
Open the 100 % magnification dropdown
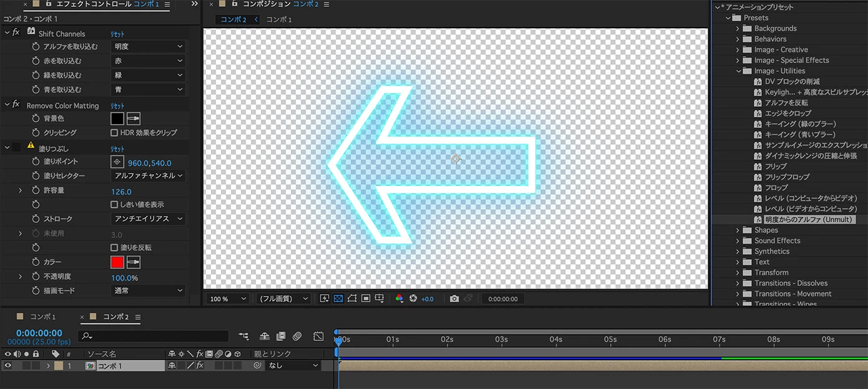point(228,299)
